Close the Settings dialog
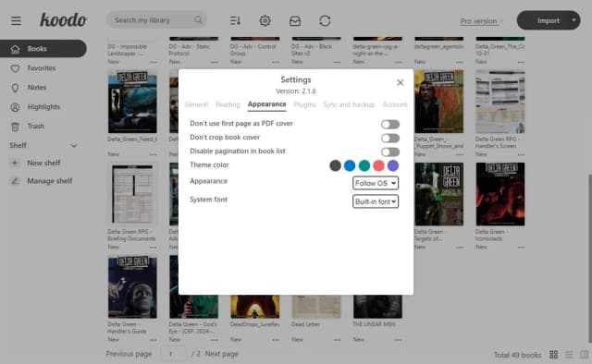 [x=401, y=82]
